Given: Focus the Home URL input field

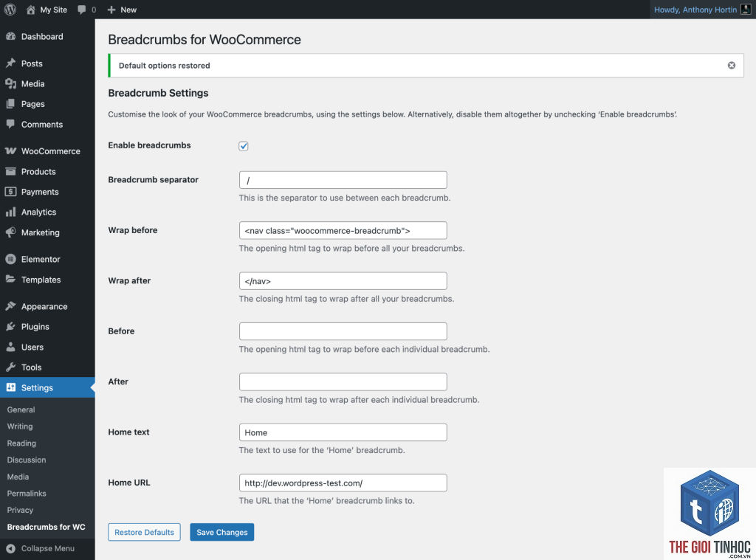Looking at the screenshot, I should (x=343, y=483).
